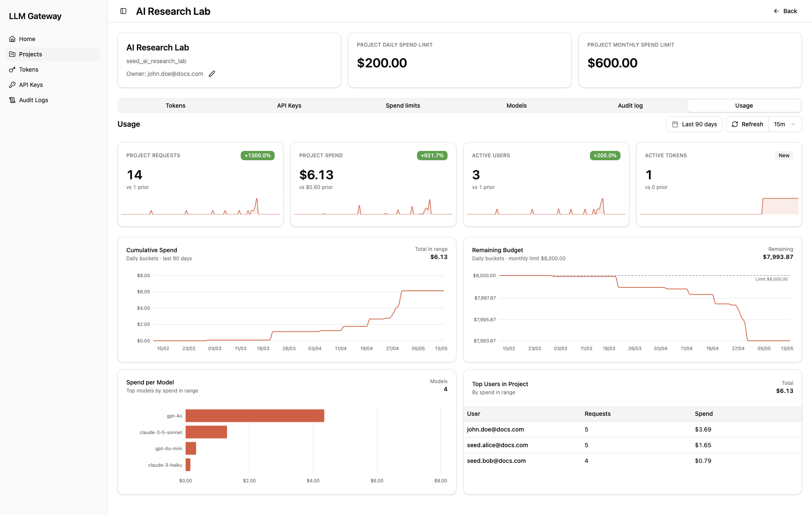
Task: Click the $600.00 monthly spend limit value
Action: (x=612, y=63)
